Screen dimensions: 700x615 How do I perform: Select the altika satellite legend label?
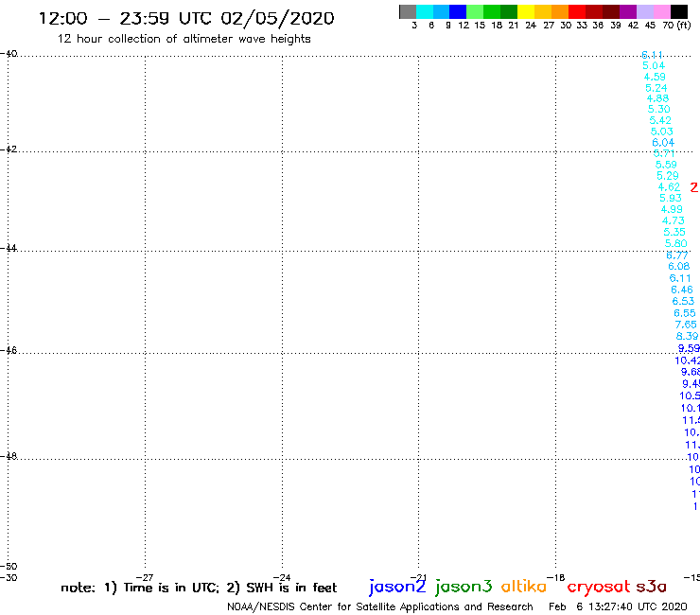pos(524,587)
